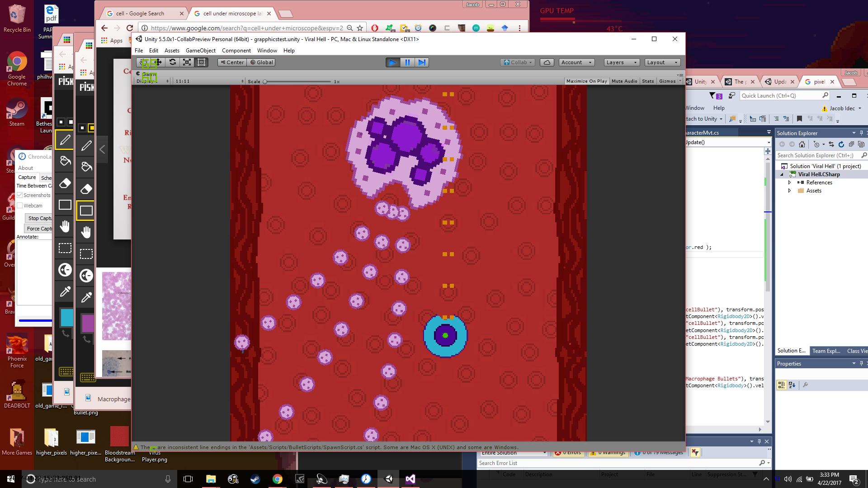Open the GameObject menu
The height and width of the screenshot is (488, 868).
point(201,51)
